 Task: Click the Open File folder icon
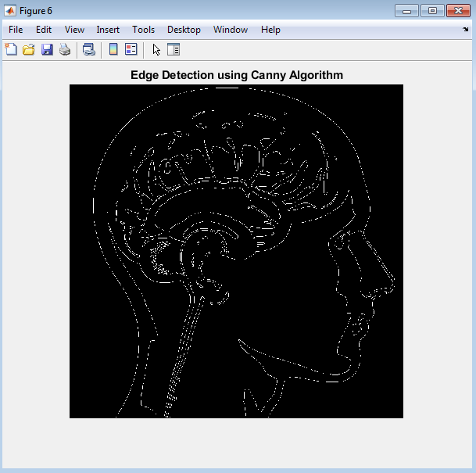click(29, 49)
